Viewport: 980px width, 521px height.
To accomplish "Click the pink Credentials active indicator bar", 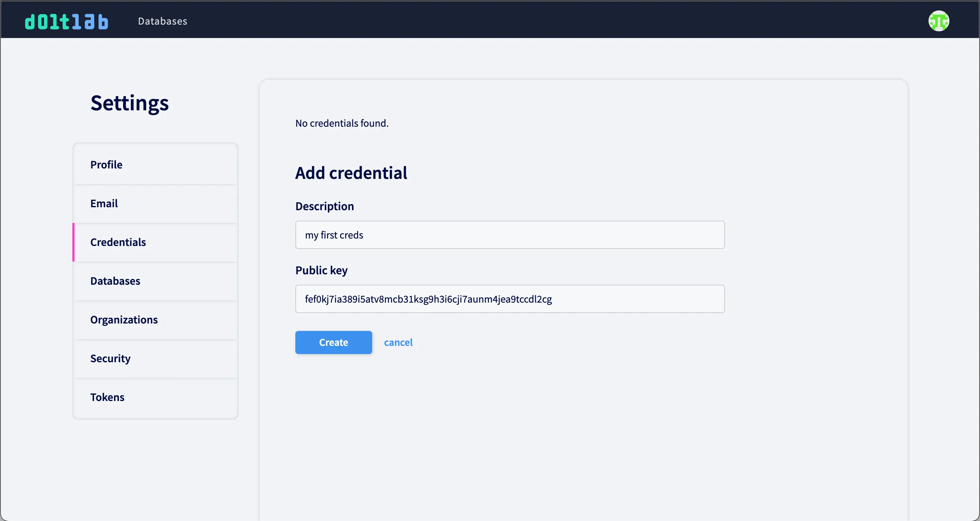I will click(74, 242).
